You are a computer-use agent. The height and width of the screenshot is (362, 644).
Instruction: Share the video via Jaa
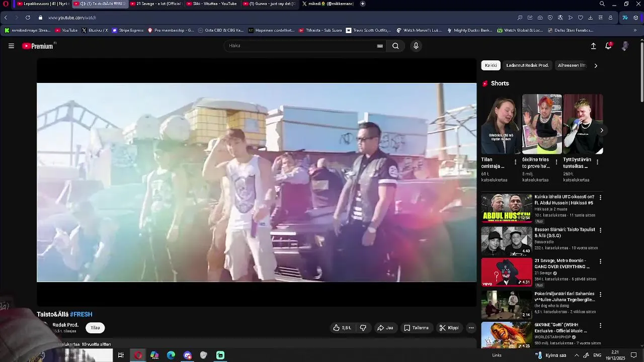click(x=385, y=328)
